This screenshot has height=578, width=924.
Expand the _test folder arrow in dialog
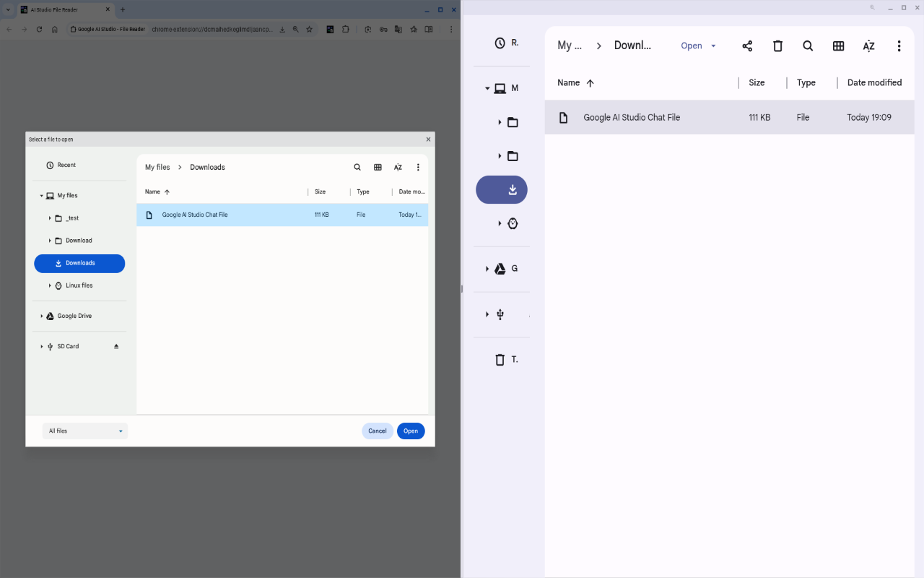(x=50, y=218)
